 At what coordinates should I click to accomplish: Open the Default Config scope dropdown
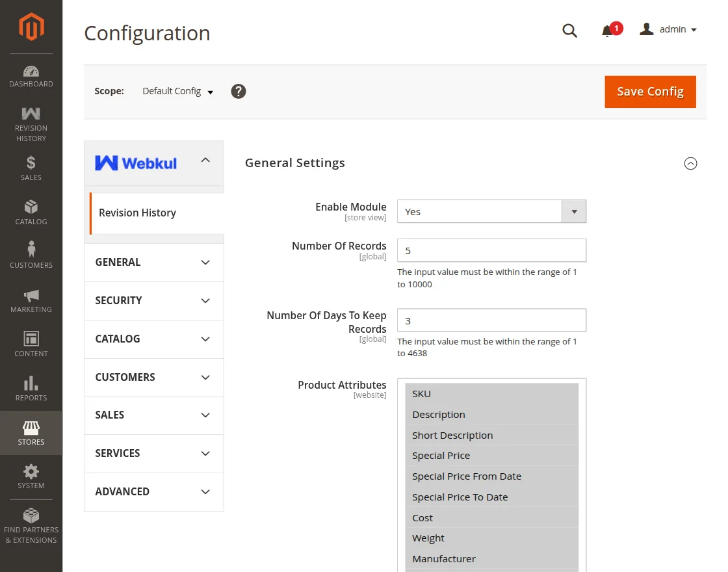178,92
